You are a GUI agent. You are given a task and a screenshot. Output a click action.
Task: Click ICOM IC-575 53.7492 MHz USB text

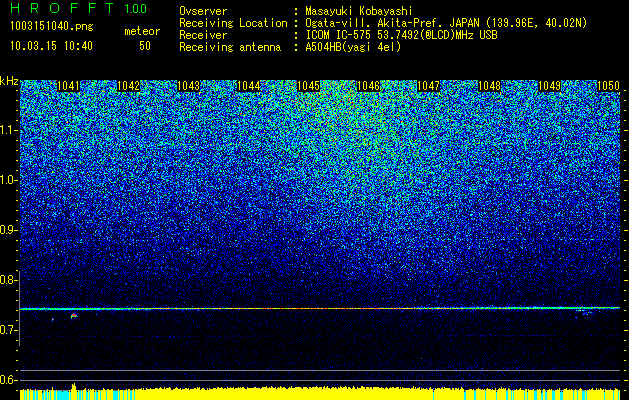point(401,35)
